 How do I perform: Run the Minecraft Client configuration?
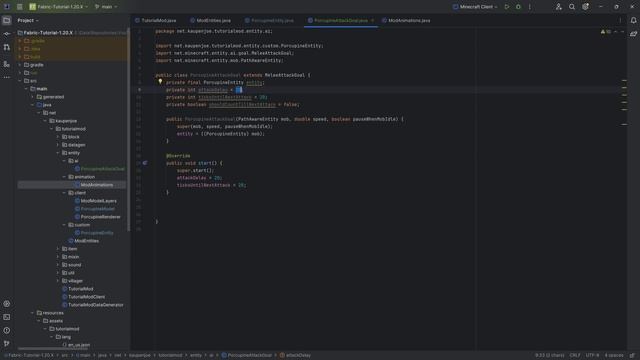click(x=507, y=7)
